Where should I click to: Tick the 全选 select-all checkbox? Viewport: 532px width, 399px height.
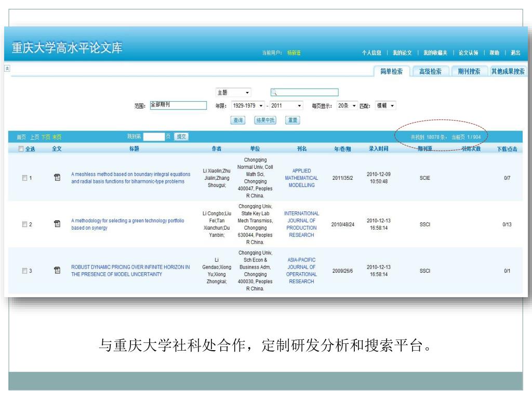(21, 149)
